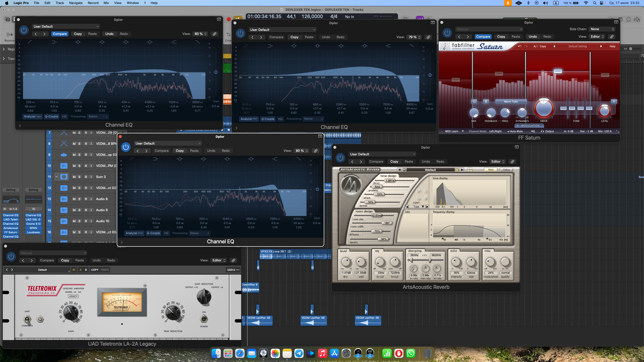Expand MODULATION section in Saturn
This screenshot has height=362, width=644.
tap(529, 125)
